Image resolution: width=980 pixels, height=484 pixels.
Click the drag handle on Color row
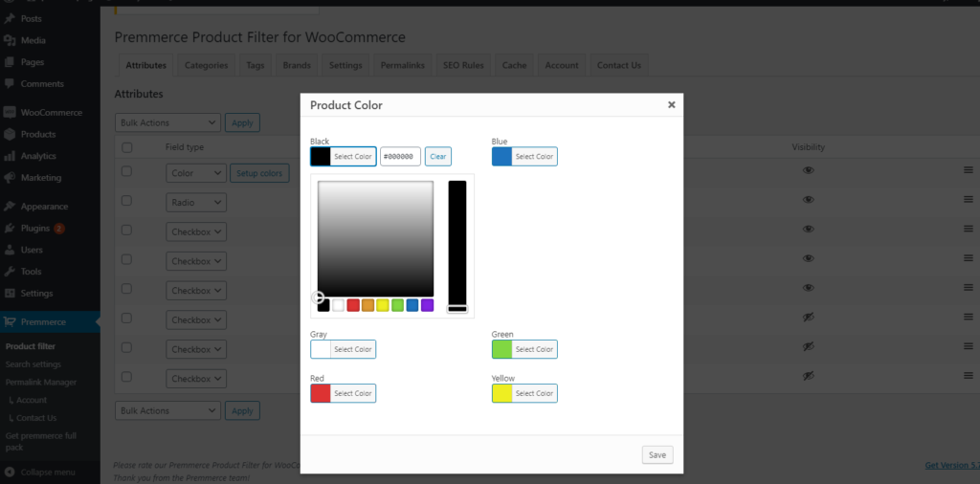[968, 170]
